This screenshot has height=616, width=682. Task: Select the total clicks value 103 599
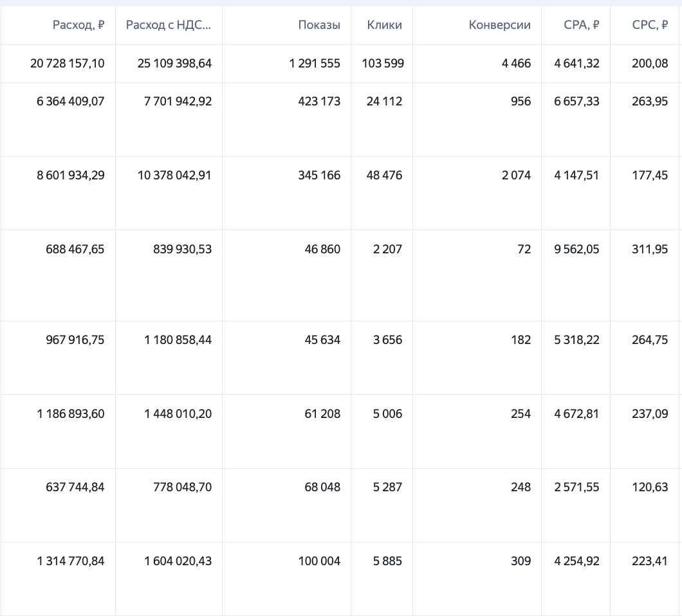point(383,64)
